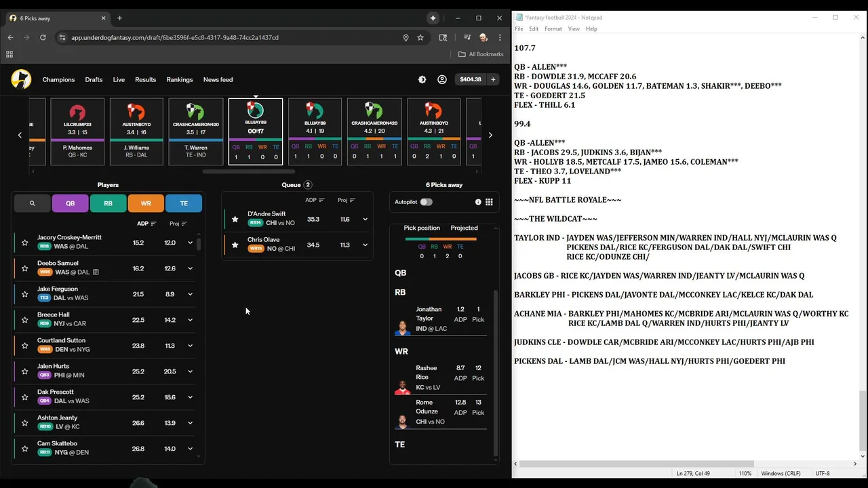The height and width of the screenshot is (488, 868).
Task: Expand Jacory Croskey-Merritt row chevron
Action: click(x=191, y=243)
